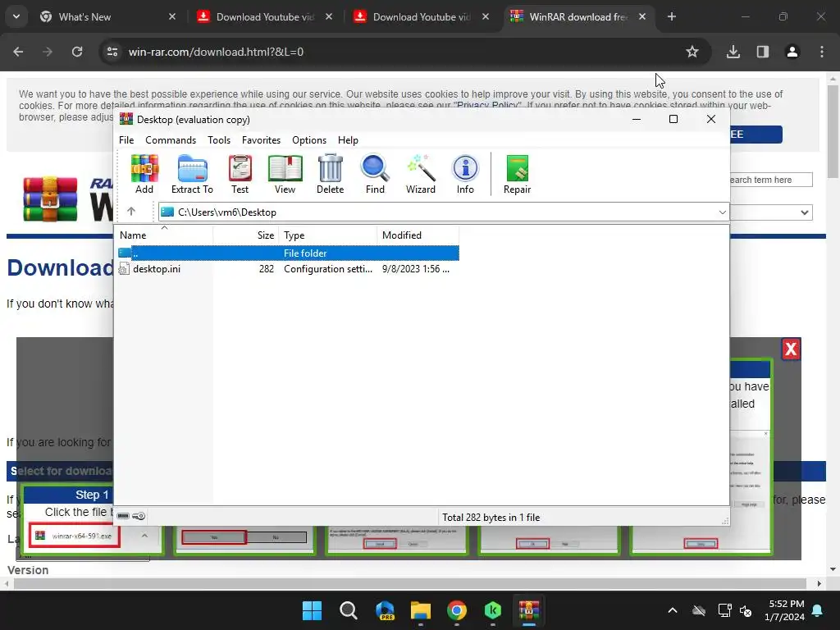The width and height of the screenshot is (840, 630).
Task: Click the drive icon in WinRAR status bar
Action: click(123, 516)
